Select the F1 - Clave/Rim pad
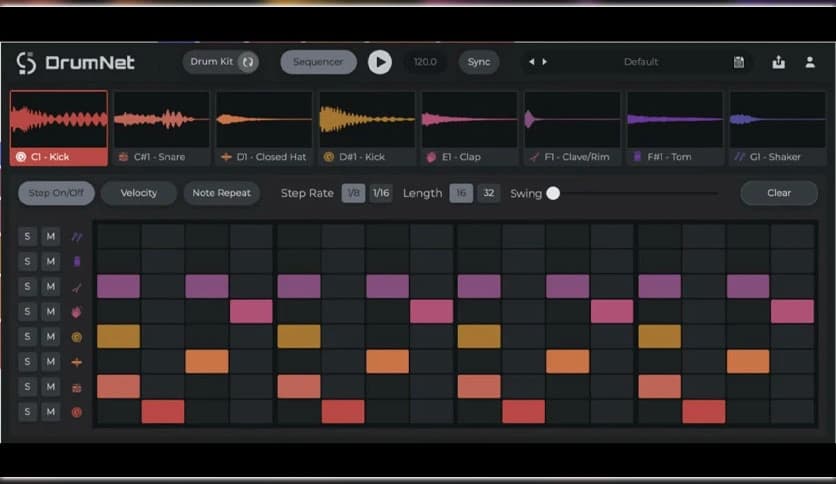Screen dimensions: 836x484 572,128
